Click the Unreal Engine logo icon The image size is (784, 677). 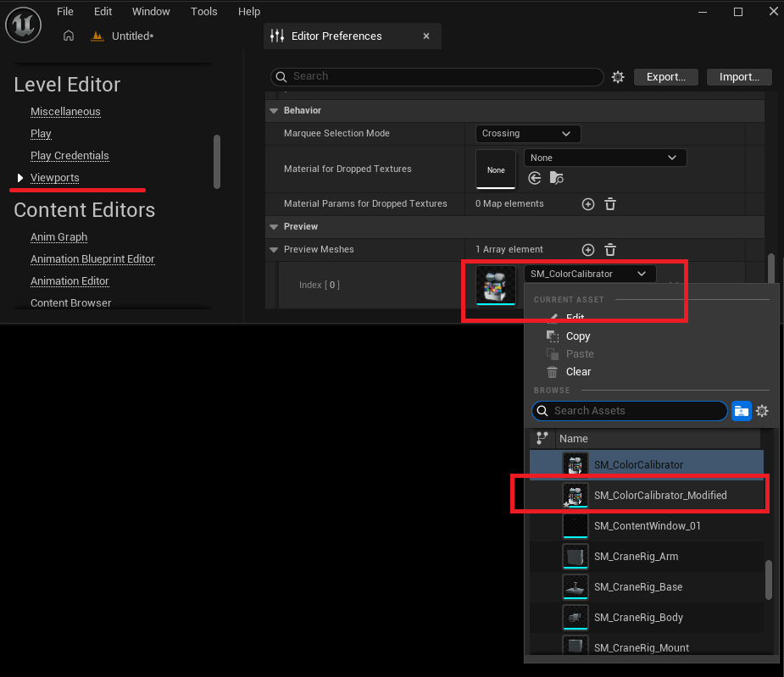[x=23, y=25]
